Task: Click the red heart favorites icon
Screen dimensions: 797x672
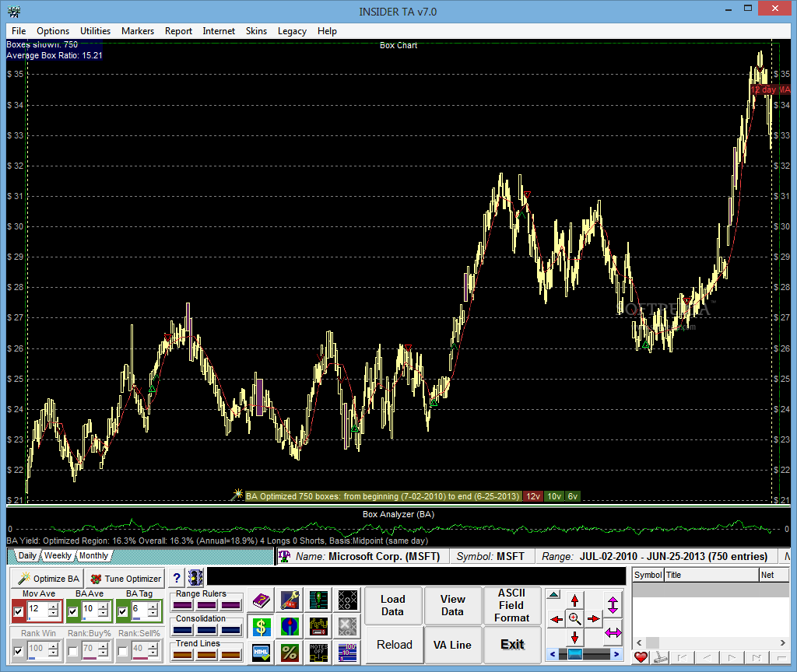Action: pyautogui.click(x=641, y=657)
